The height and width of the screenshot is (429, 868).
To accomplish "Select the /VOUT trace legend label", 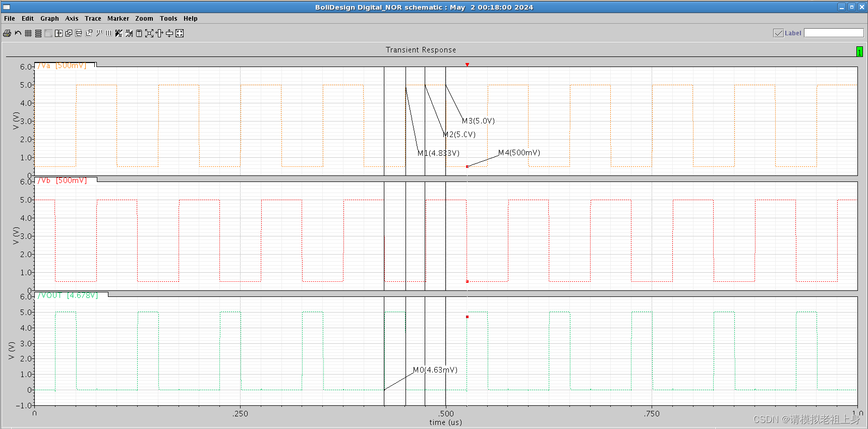I will pos(68,295).
